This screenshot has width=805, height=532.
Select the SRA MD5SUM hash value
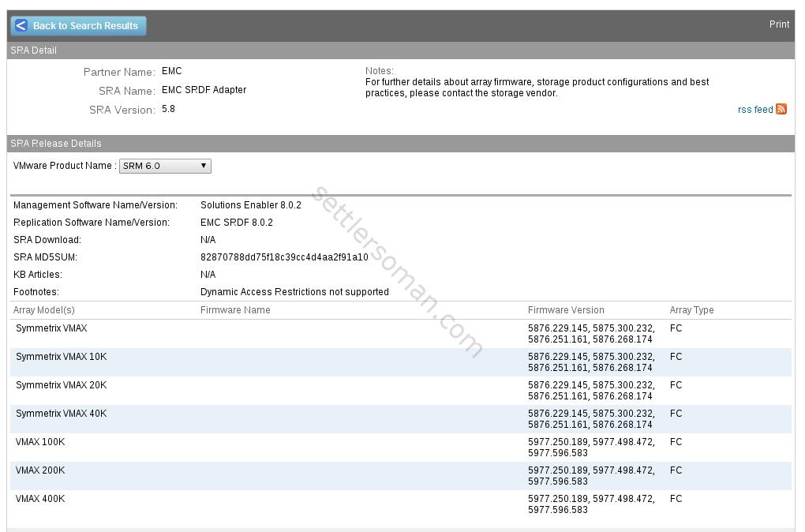[x=284, y=257]
